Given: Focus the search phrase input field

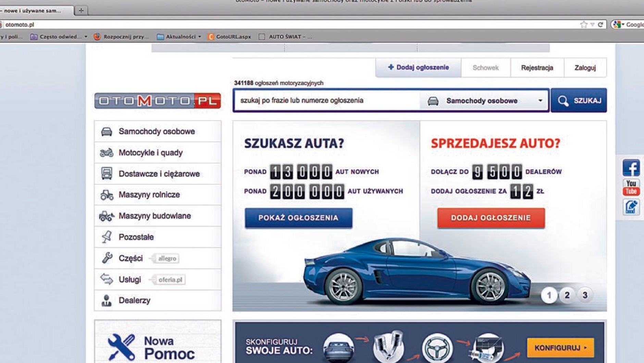Looking at the screenshot, I should (325, 101).
